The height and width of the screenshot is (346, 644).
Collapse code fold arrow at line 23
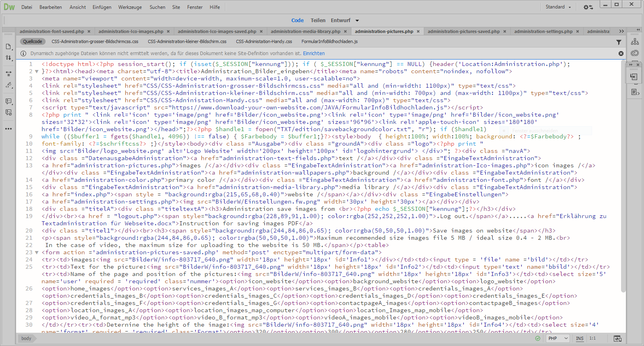tap(37, 253)
